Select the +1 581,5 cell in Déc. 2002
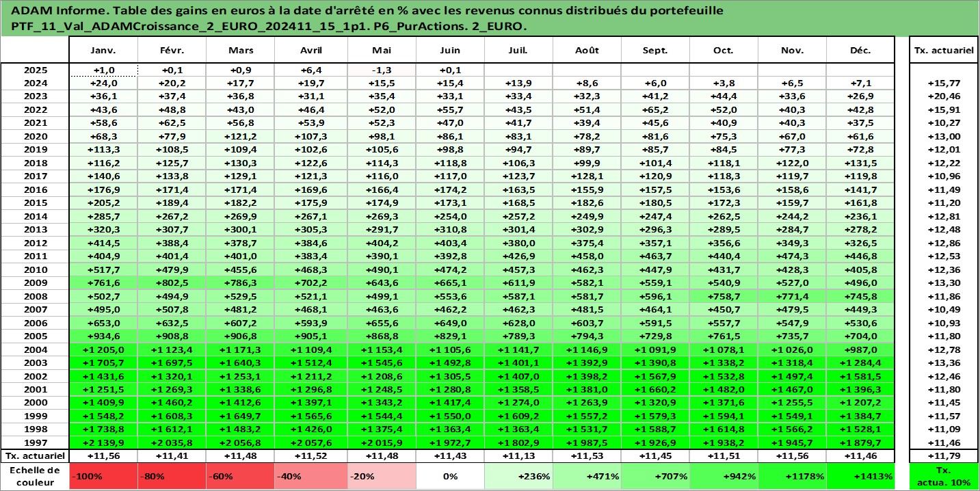The width and height of the screenshot is (980, 491). pyautogui.click(x=860, y=375)
